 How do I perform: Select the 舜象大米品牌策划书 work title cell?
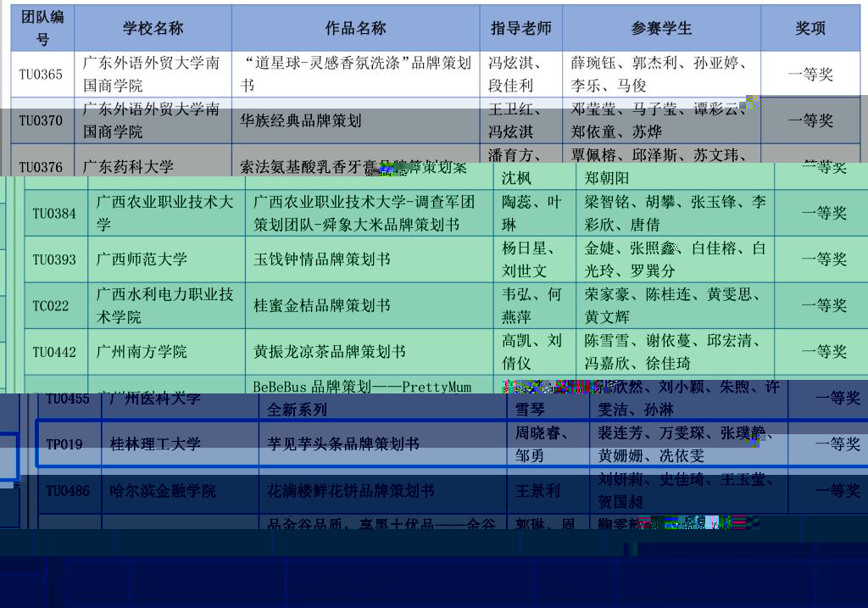(370, 213)
